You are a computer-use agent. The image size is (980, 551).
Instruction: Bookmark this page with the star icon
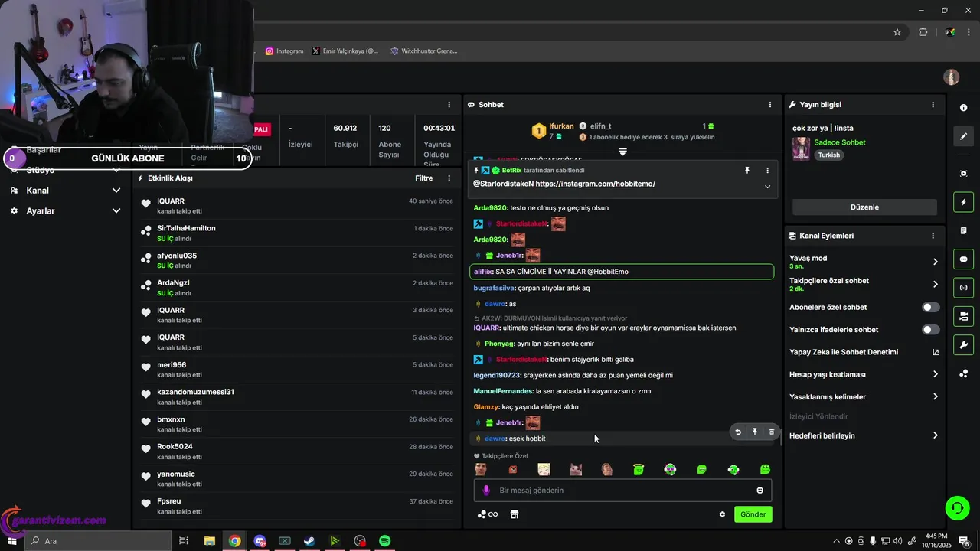coord(897,32)
